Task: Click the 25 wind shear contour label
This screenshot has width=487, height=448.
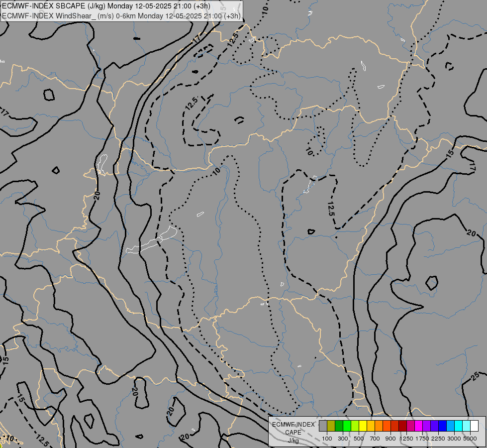Action: [x=475, y=376]
